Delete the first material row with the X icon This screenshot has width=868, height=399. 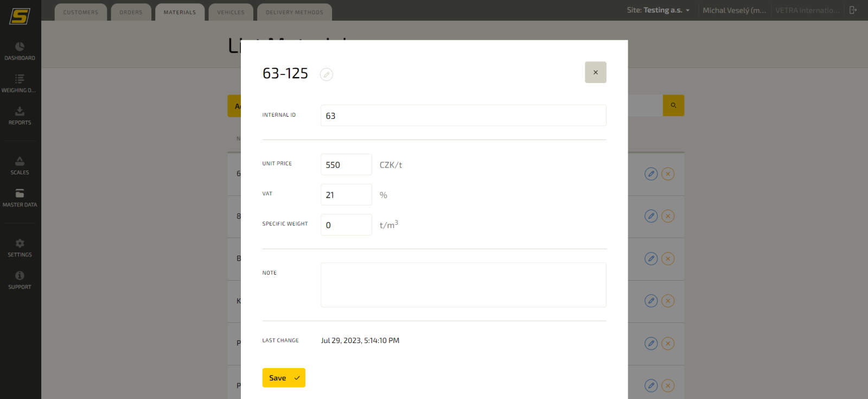point(668,174)
